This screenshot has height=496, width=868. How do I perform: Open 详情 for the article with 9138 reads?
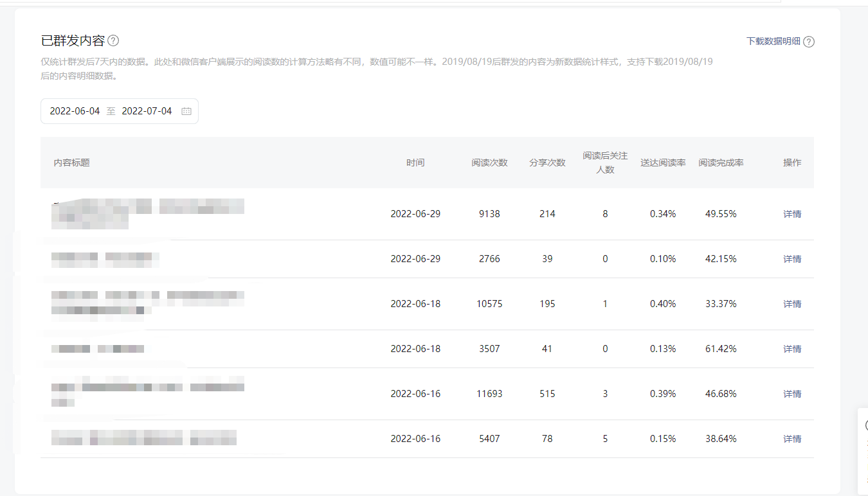pyautogui.click(x=792, y=214)
